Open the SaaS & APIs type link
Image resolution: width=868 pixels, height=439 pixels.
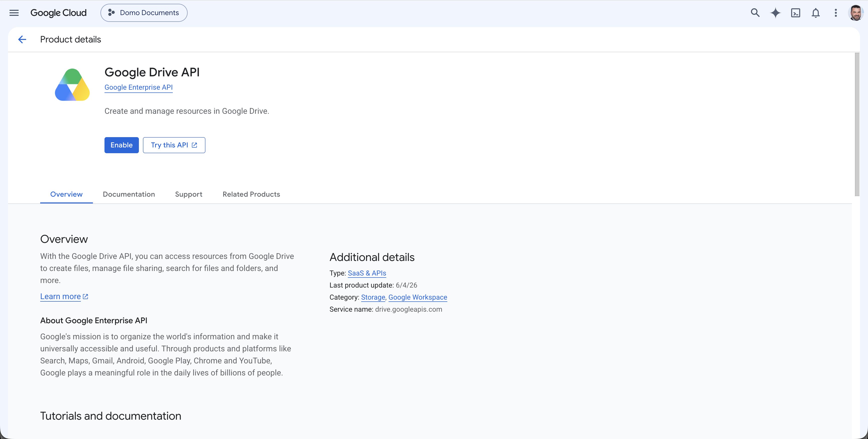click(367, 273)
